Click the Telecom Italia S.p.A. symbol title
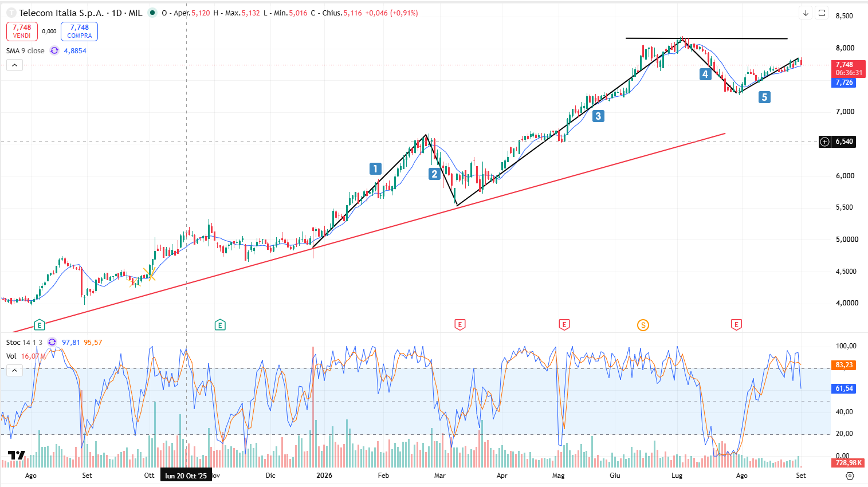868x487 pixels. tap(61, 13)
